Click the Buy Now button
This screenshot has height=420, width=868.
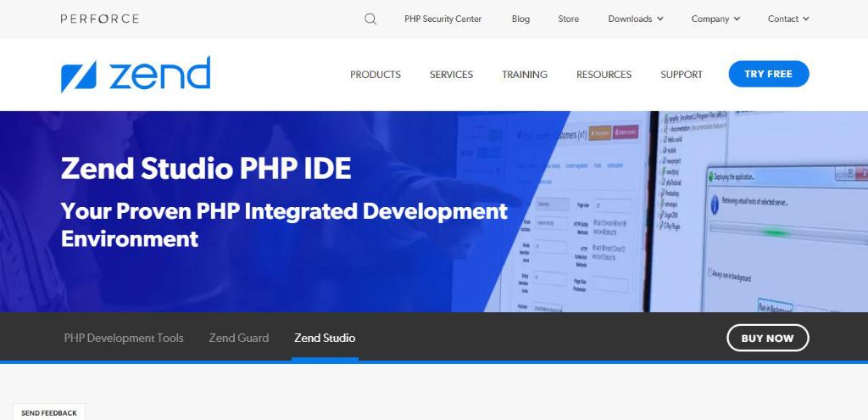767,338
